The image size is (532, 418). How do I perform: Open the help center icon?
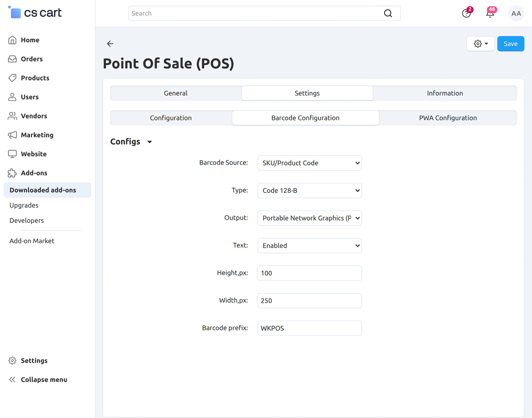pyautogui.click(x=466, y=14)
